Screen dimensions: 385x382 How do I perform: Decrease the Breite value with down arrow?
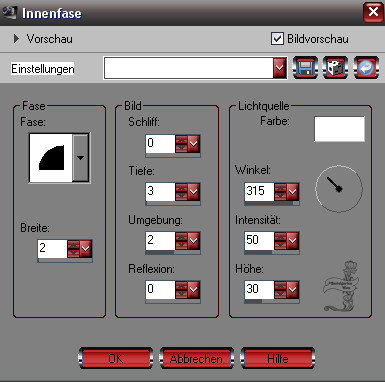73,253
